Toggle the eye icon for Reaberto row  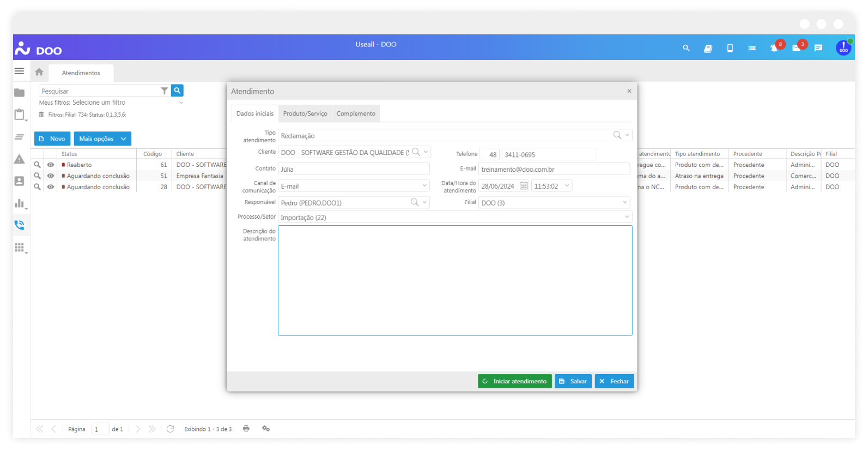51,165
